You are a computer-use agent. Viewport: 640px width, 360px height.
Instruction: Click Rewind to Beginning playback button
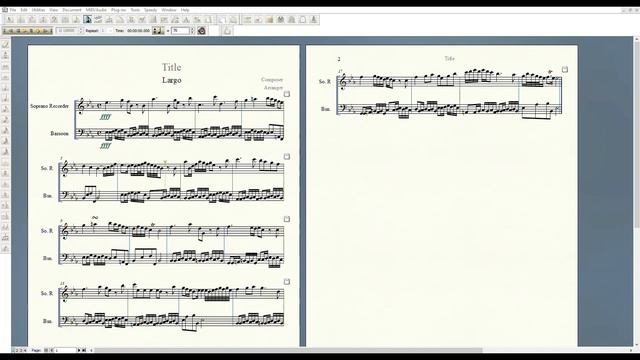coord(5,31)
